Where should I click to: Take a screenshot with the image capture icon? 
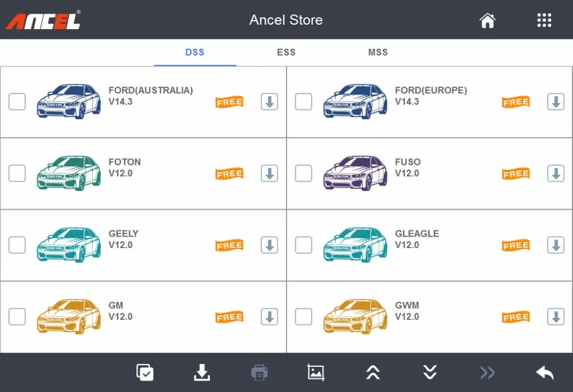tap(316, 373)
